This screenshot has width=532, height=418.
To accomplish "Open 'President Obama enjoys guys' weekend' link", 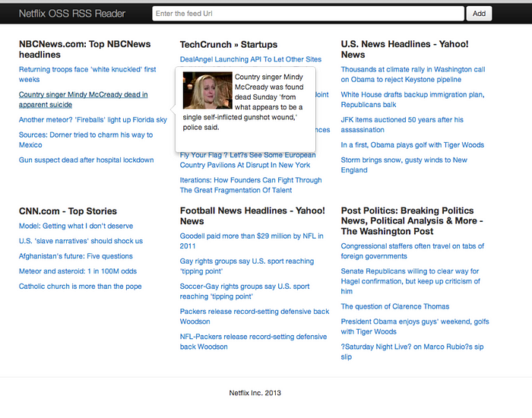I will pyautogui.click(x=415, y=326).
